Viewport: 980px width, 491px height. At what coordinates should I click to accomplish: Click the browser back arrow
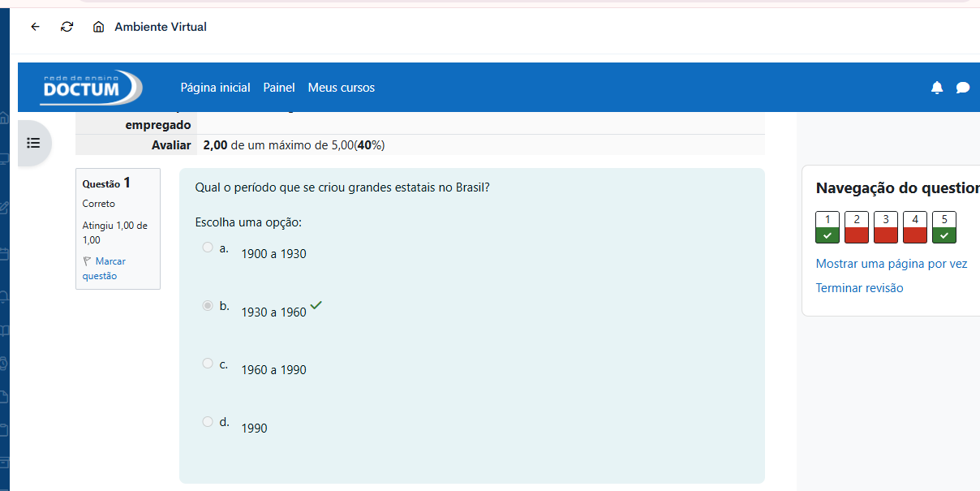35,27
